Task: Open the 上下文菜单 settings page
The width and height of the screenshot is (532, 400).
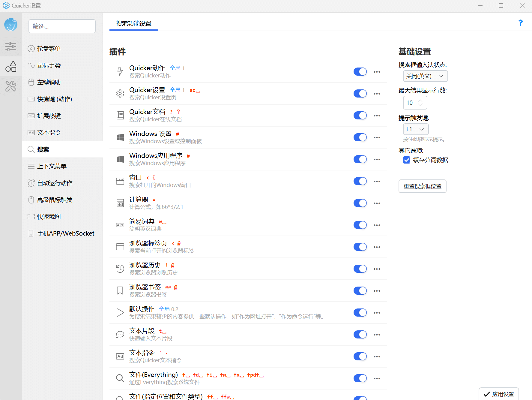Action: [x=62, y=166]
